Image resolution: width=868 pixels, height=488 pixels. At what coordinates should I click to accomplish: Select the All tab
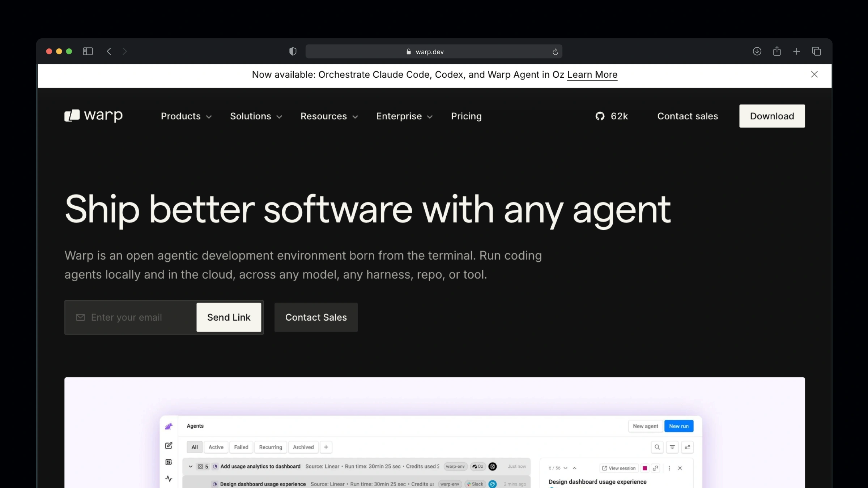pos(195,447)
